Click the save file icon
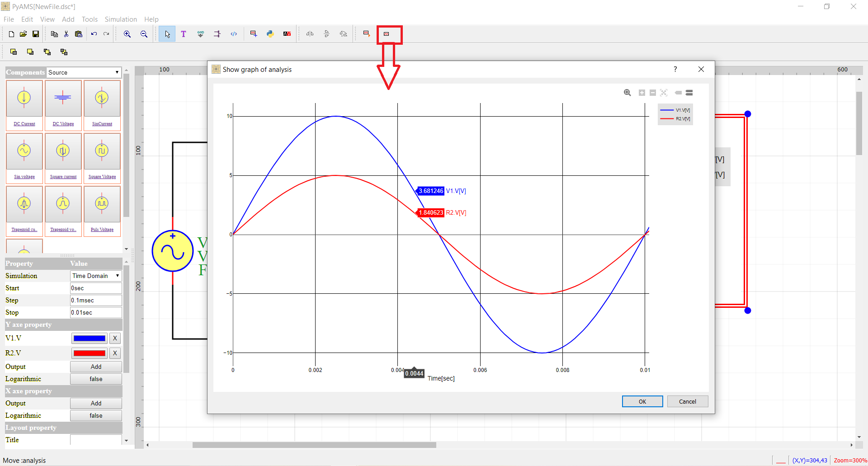Screen dimensions: 868x466 point(36,34)
